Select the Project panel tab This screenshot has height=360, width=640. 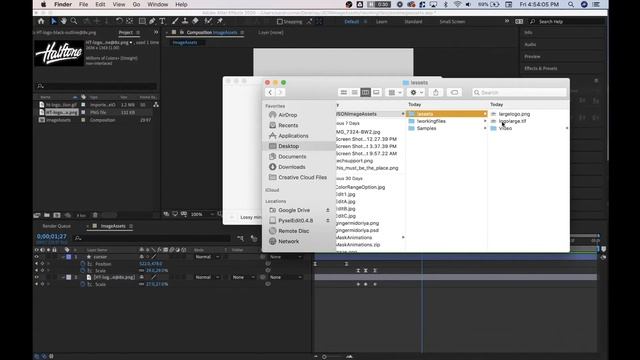point(126,32)
